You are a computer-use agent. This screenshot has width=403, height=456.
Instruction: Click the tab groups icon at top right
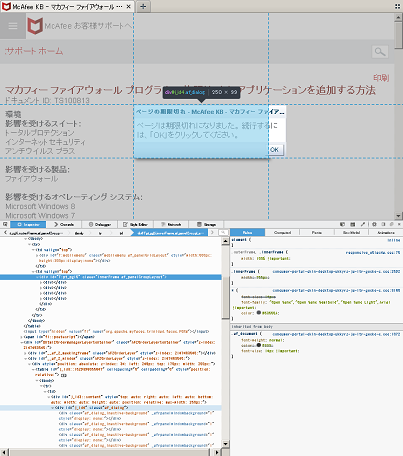pos(397,6)
